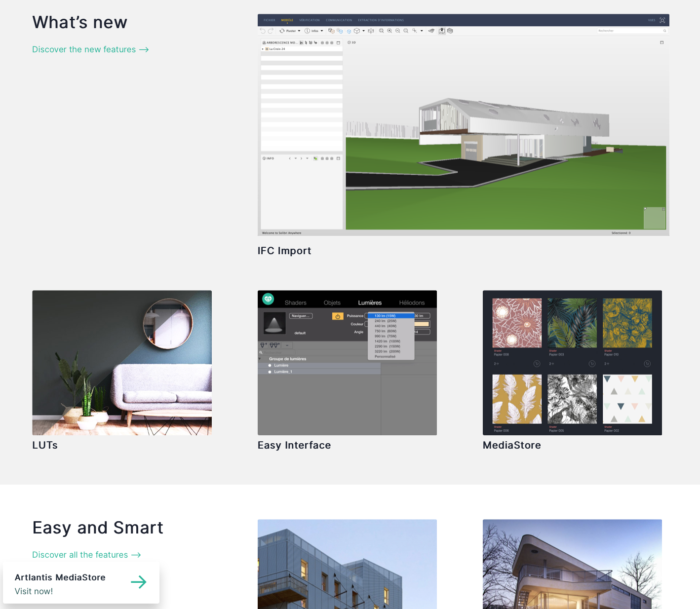700x609 pixels.
Task: Click the cart icon under Papier 010
Action: (647, 364)
